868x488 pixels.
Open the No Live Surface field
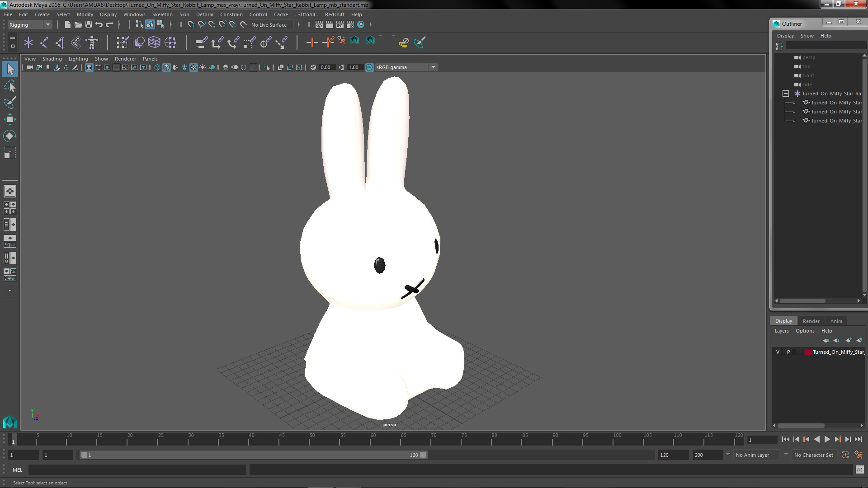pos(271,25)
